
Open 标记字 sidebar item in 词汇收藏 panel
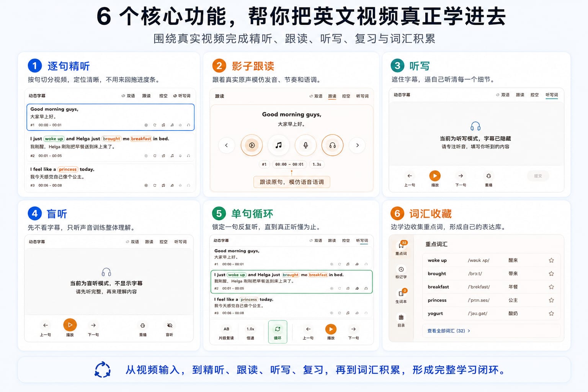coord(401,272)
